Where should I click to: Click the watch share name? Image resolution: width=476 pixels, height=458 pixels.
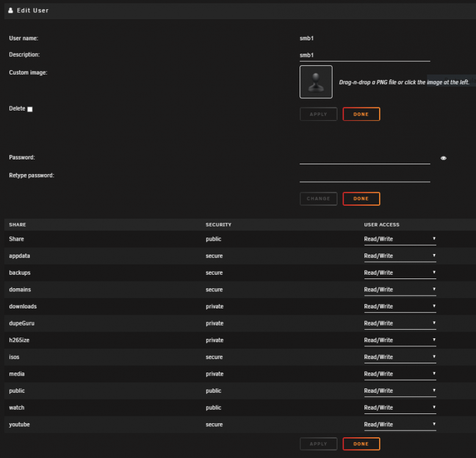click(x=16, y=407)
